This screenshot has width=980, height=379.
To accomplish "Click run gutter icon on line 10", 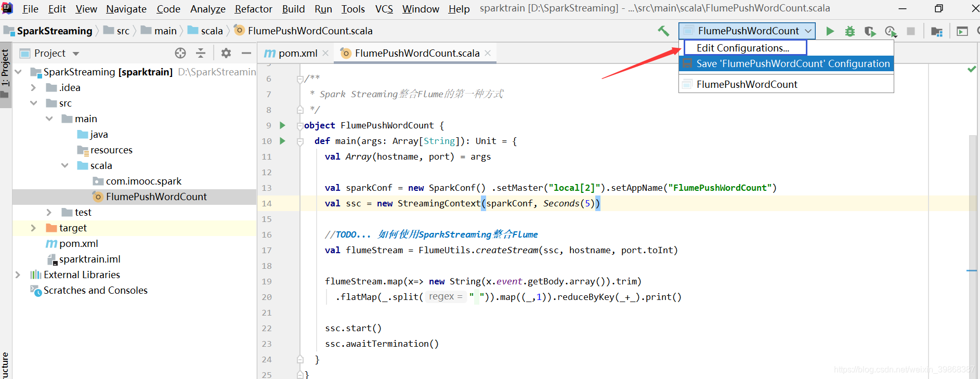I will [x=282, y=141].
